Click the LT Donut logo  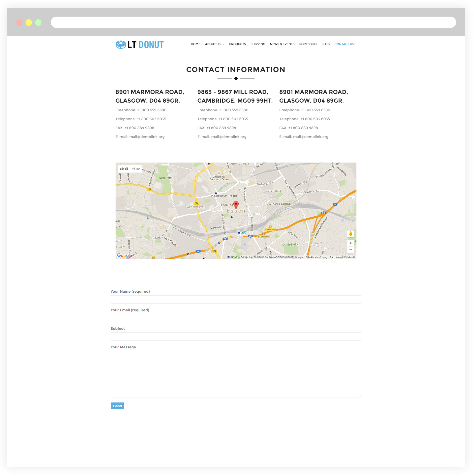click(140, 45)
